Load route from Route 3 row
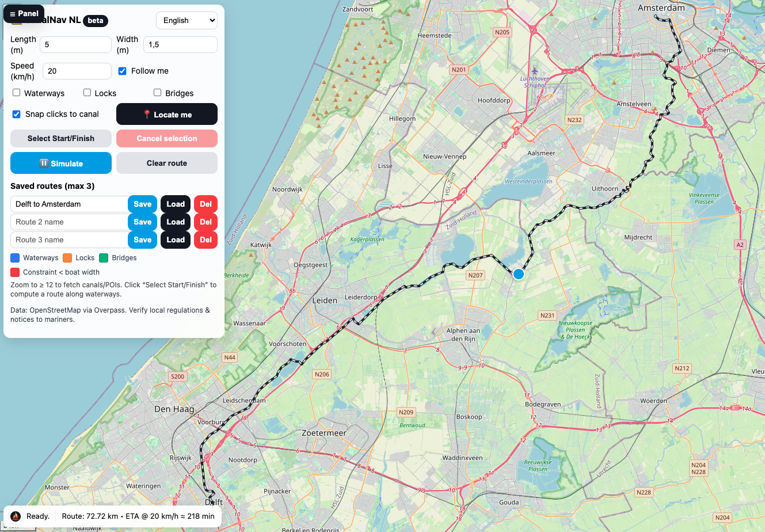The width and height of the screenshot is (765, 532). click(176, 240)
